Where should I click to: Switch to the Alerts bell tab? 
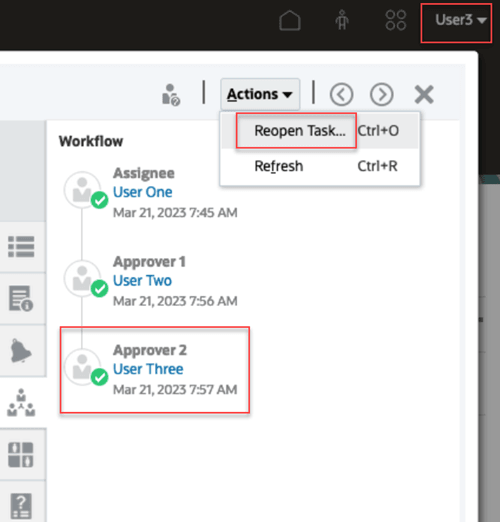21,350
